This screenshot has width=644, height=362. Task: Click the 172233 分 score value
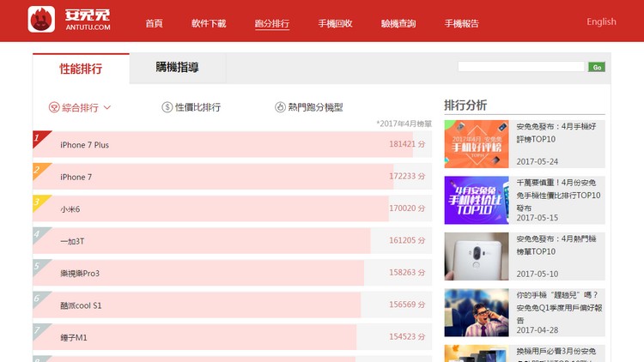point(407,176)
